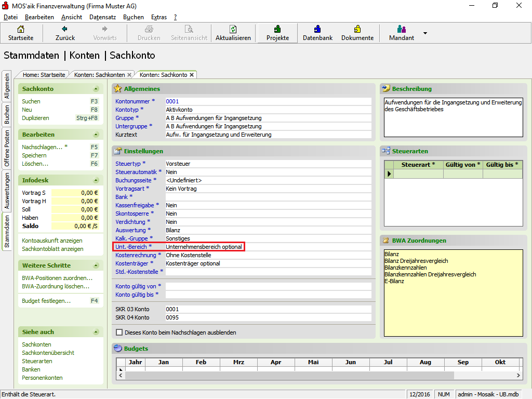This screenshot has width=532, height=399.
Task: Open the Bearbeiten menu
Action: pyautogui.click(x=39, y=17)
